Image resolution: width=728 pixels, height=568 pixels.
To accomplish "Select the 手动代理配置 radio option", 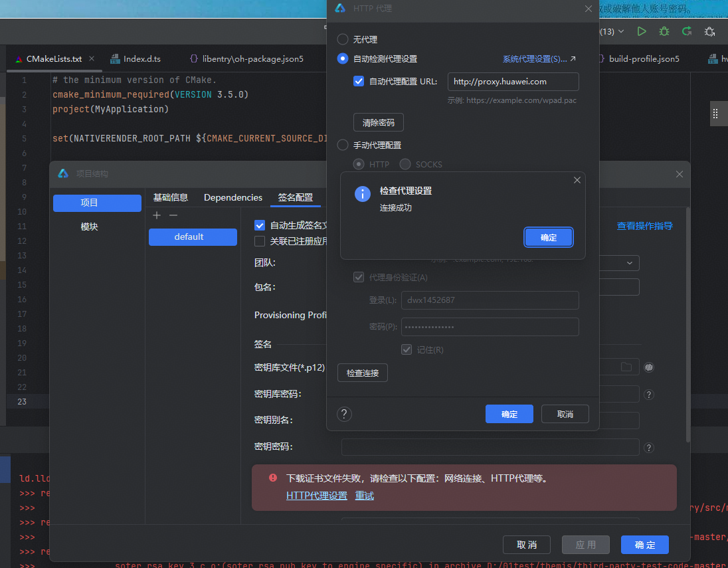I will click(x=343, y=145).
